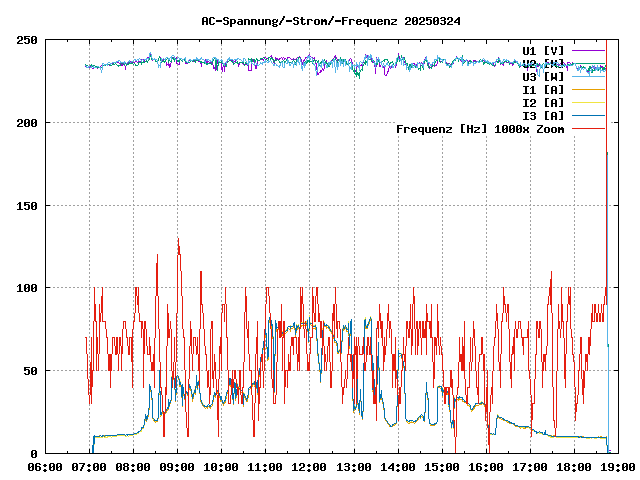
Task: Select the 09:00 time axis label
Action: [x=177, y=467]
